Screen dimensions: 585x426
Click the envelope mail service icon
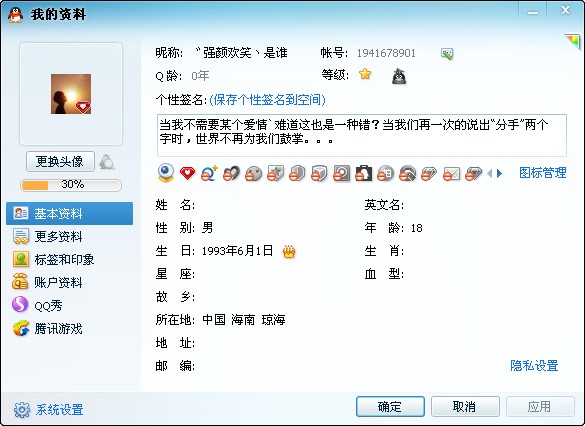click(x=451, y=174)
